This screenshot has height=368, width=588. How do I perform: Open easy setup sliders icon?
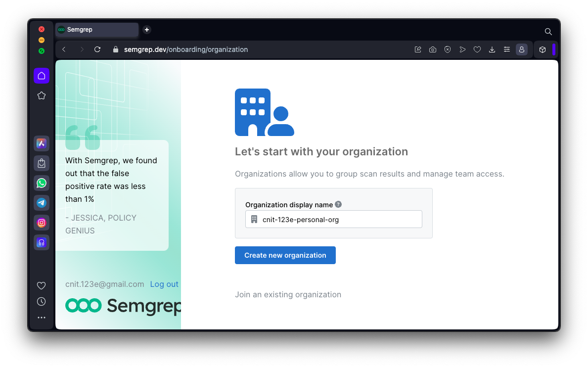[506, 49]
